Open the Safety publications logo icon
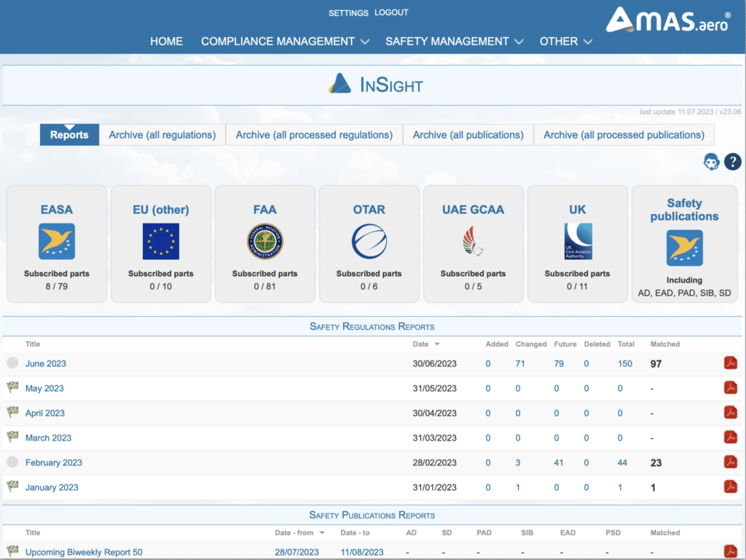 685,248
